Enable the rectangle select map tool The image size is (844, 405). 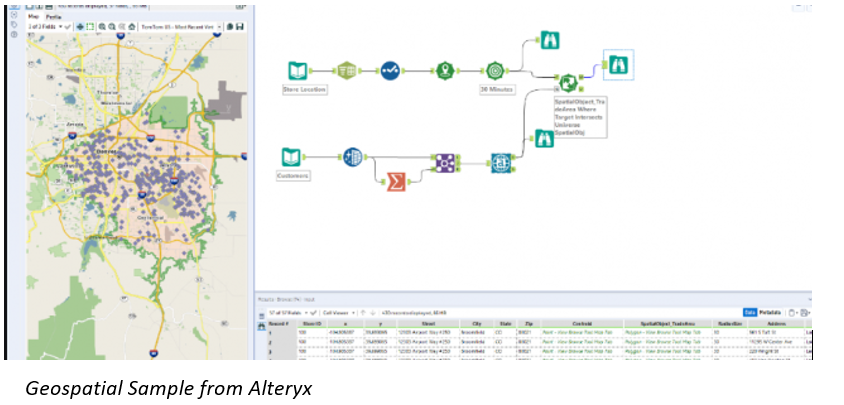pyautogui.click(x=90, y=26)
